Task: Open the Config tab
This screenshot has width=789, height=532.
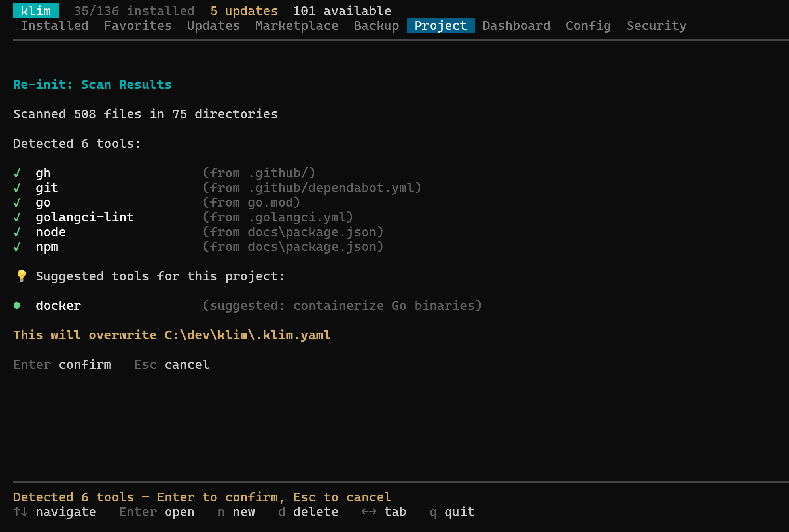Action: (x=588, y=25)
